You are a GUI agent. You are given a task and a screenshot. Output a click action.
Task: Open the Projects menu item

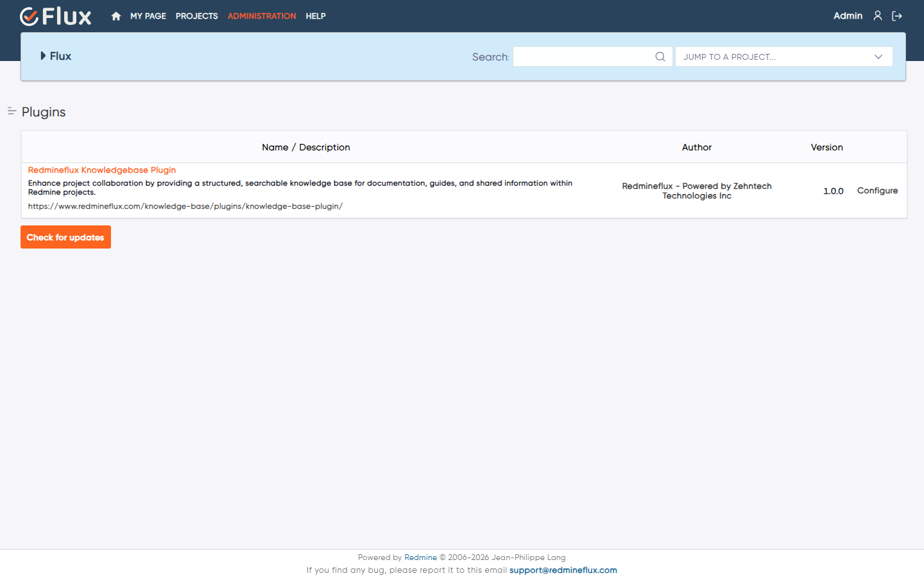tap(197, 16)
